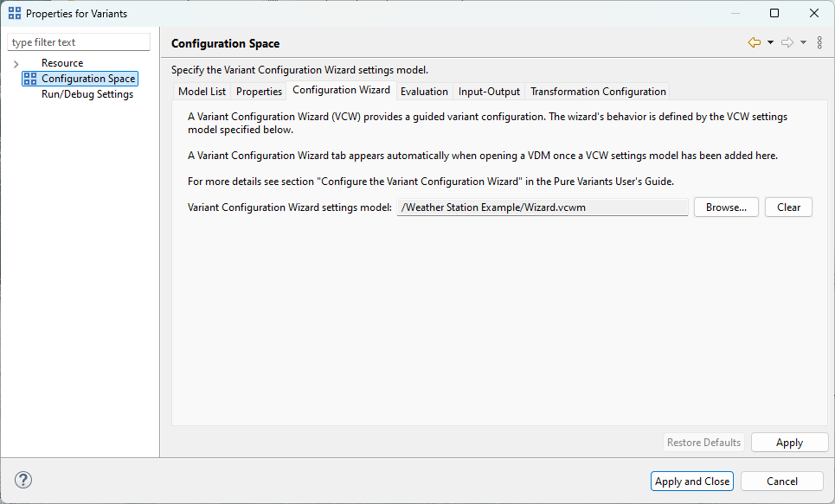The width and height of the screenshot is (835, 504).
Task: Click the forward navigation arrow
Action: click(786, 41)
